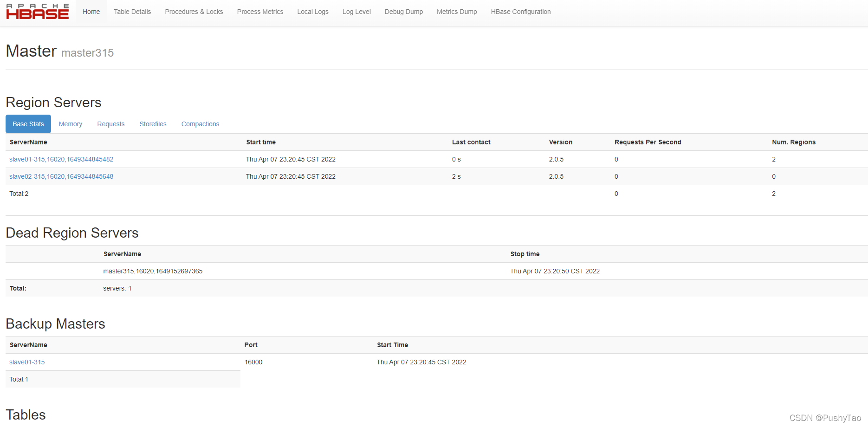Viewport: 868px width, 427px height.
Task: Click the Dead Region Servers heading
Action: click(x=72, y=233)
